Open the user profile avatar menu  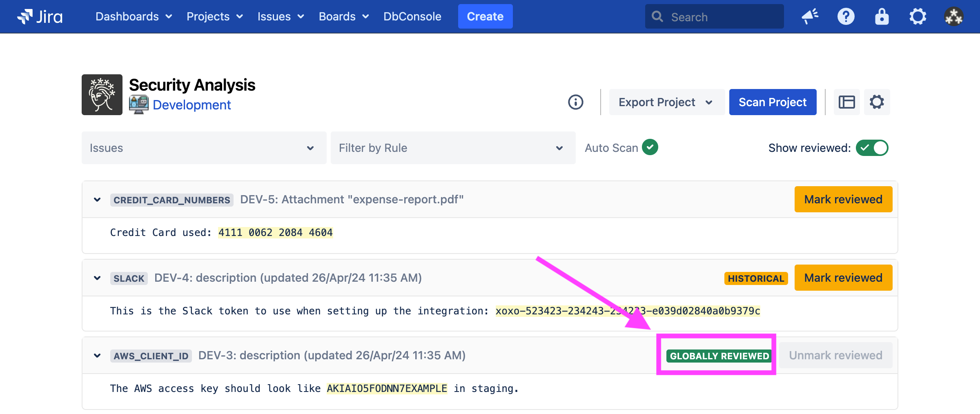click(953, 17)
